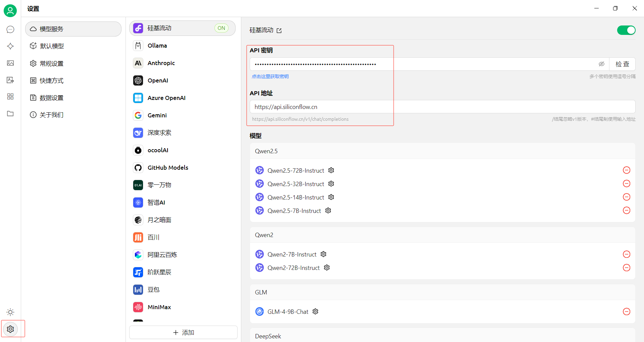Open the chat assistant sidebar icon
The height and width of the screenshot is (342, 644).
10,30
